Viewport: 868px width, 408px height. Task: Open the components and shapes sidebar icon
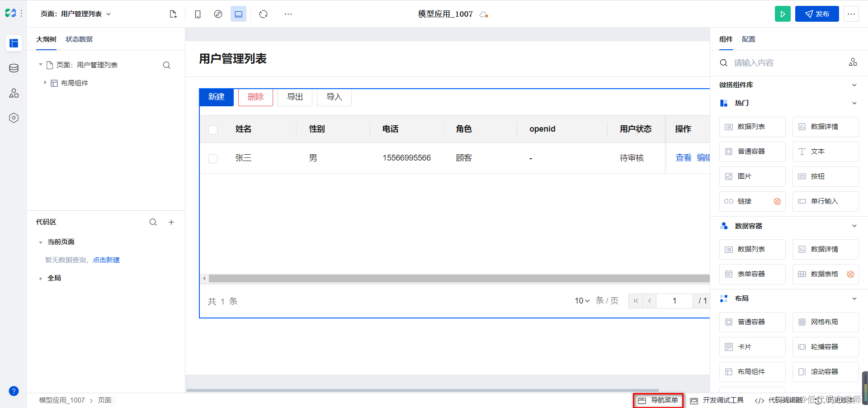pos(14,93)
